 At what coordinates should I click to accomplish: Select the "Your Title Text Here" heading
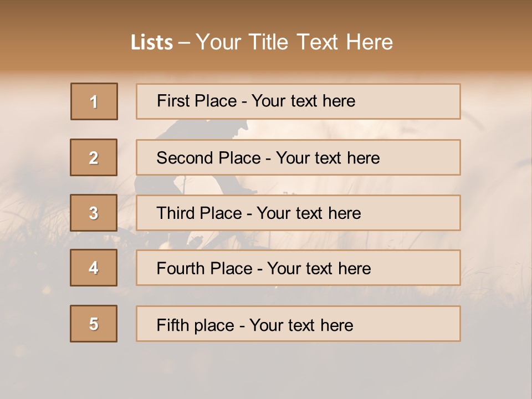294,42
